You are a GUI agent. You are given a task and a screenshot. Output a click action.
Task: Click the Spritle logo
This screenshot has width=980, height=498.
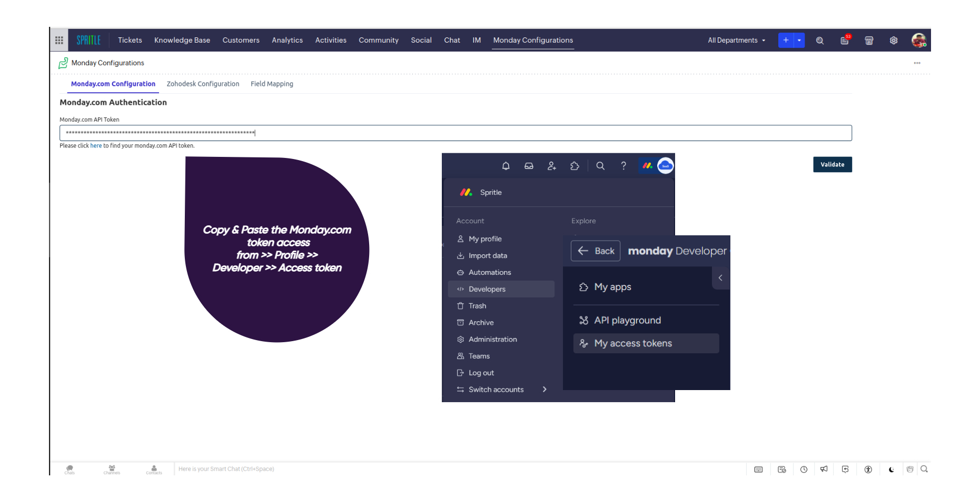point(88,40)
